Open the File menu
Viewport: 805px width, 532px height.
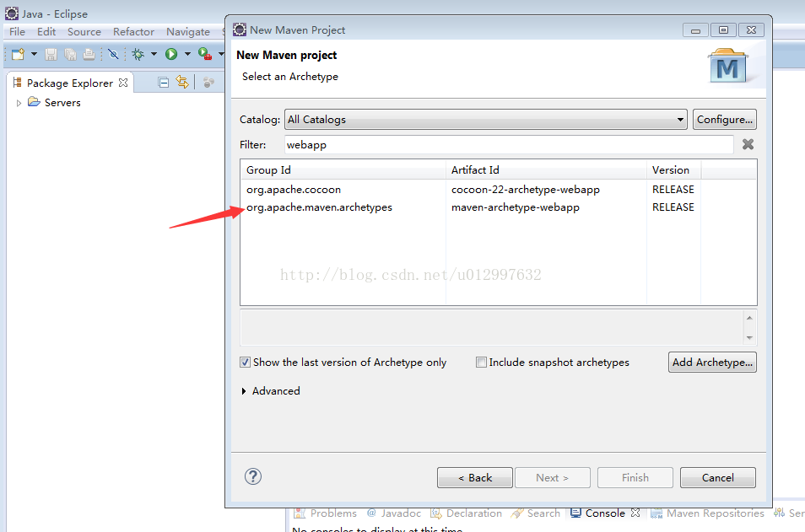17,32
